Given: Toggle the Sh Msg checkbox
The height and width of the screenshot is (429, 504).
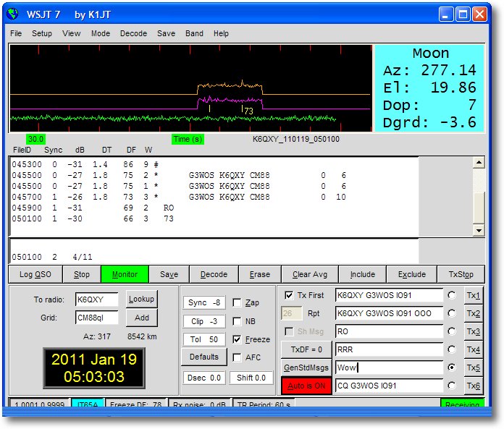Looking at the screenshot, I should 289,331.
